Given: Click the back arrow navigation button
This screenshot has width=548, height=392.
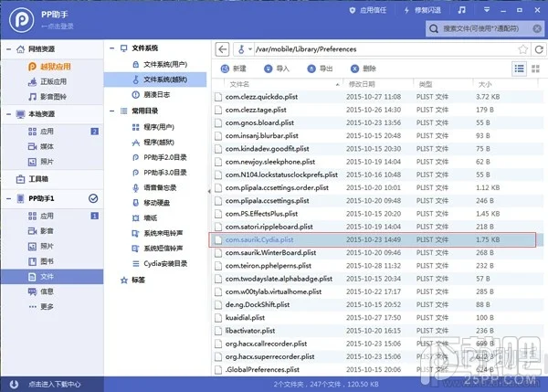Looking at the screenshot, I should click(x=222, y=49).
